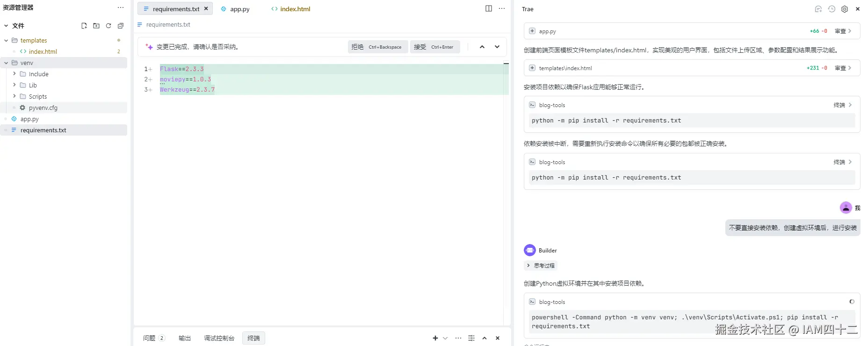
Task: Expand the Lib folder
Action: pyautogui.click(x=14, y=85)
